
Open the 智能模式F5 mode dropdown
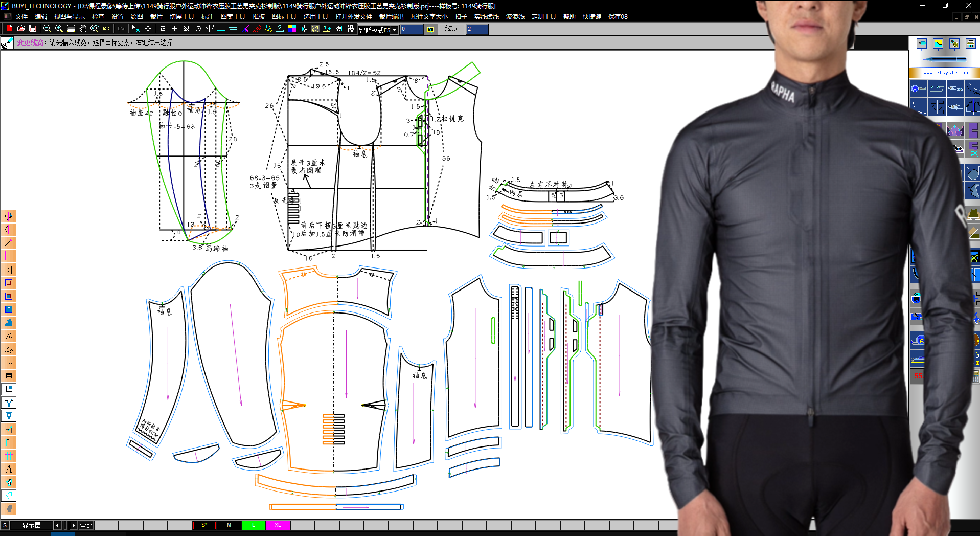378,30
